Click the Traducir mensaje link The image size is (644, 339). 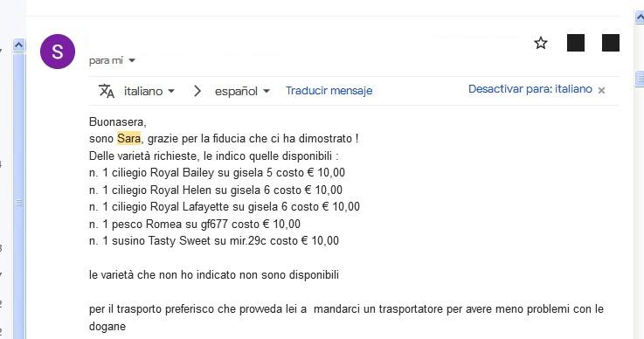[329, 91]
